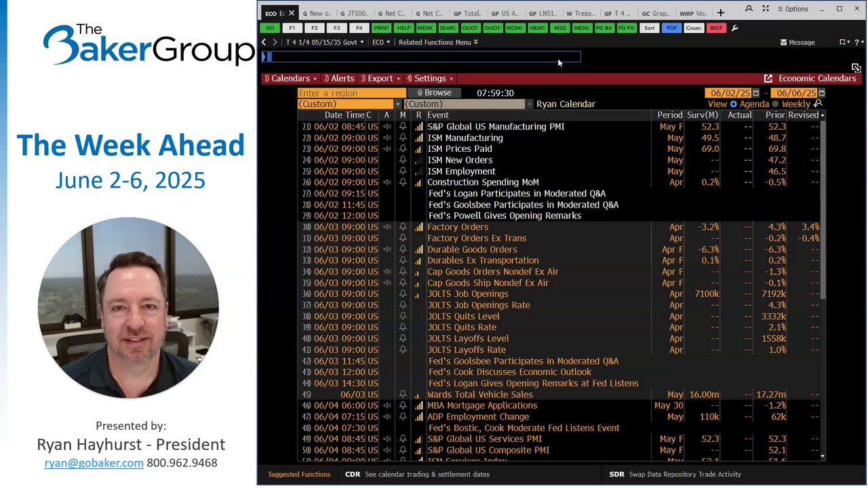This screenshot has width=868, height=488.
Task: Click relevance bars for Durable Goods Orders
Action: [418, 249]
